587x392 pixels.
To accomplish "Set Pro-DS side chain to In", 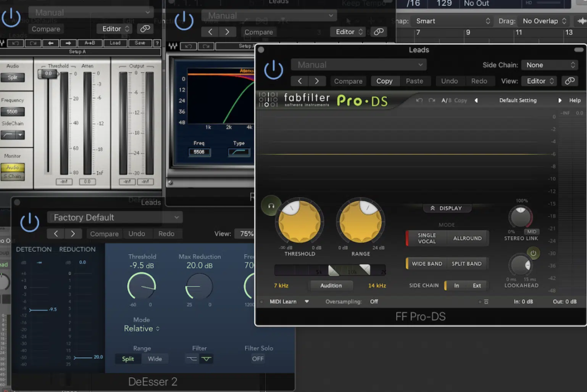I will point(456,286).
